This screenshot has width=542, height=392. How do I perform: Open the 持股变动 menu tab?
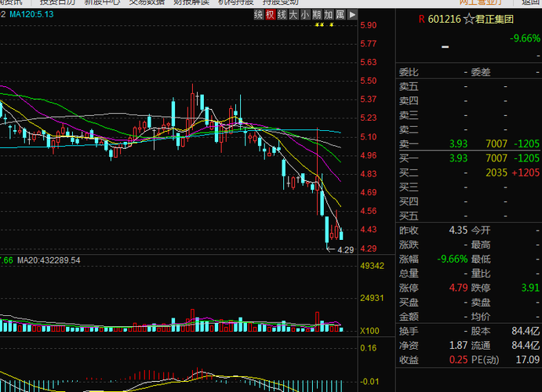tap(281, 2)
